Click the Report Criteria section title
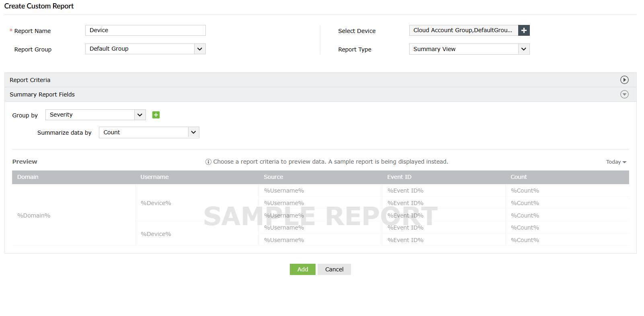 (x=30, y=80)
